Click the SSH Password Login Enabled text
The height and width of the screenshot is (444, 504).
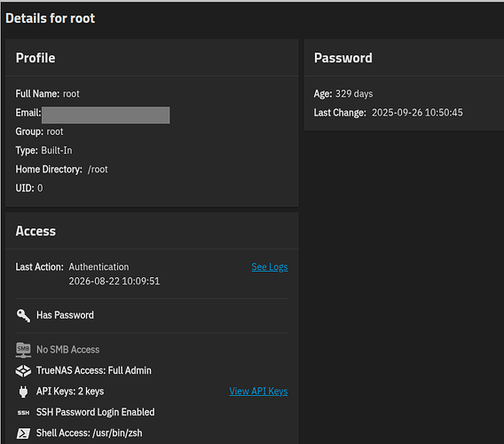[96, 412]
